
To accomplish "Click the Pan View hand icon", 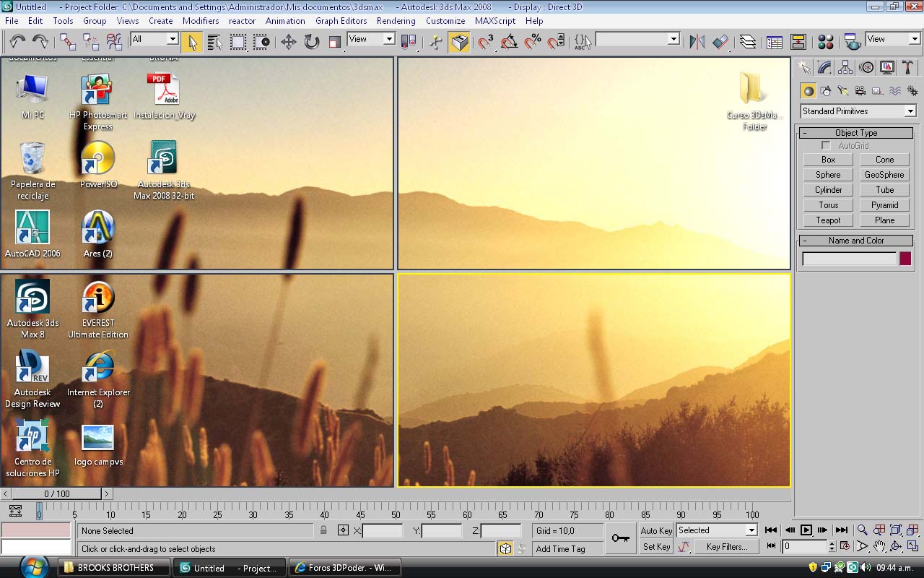I will tap(879, 547).
